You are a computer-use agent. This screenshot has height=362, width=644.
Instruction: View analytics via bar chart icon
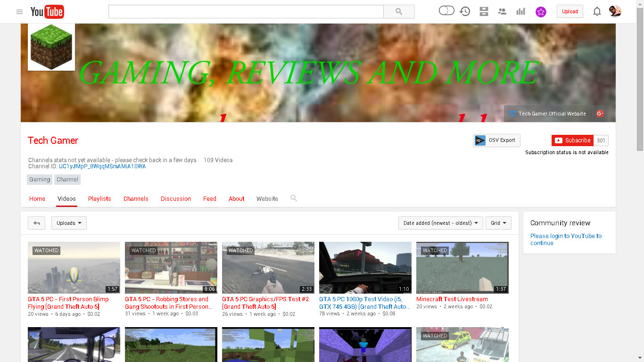coord(520,11)
